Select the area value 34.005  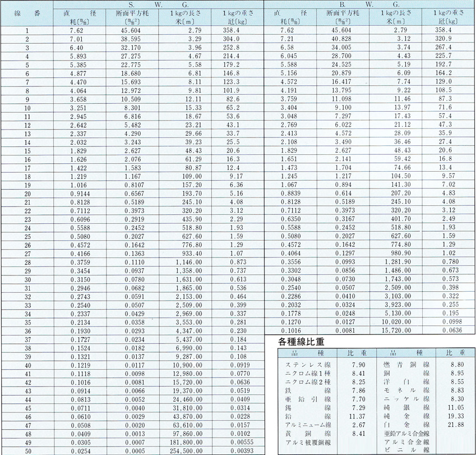341,47
